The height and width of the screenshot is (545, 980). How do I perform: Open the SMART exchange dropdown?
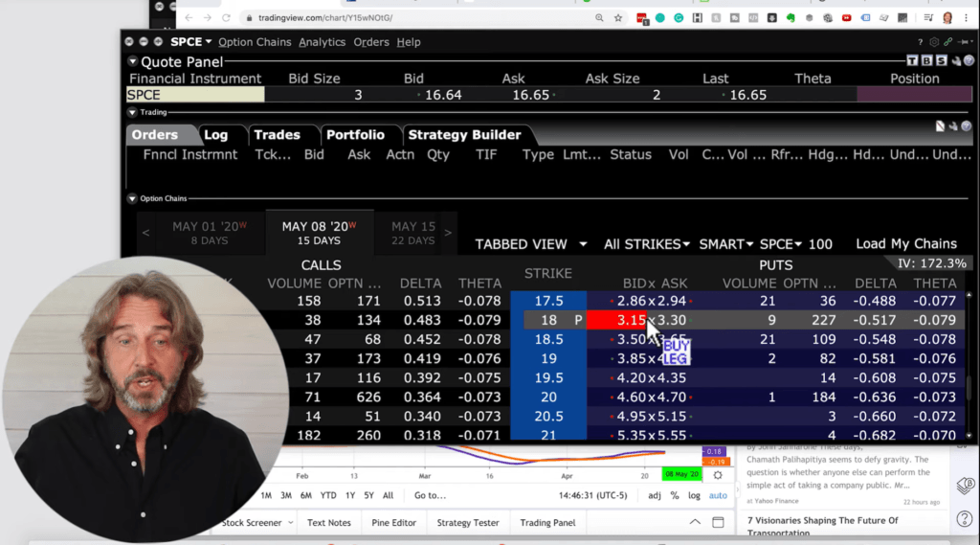(x=725, y=244)
